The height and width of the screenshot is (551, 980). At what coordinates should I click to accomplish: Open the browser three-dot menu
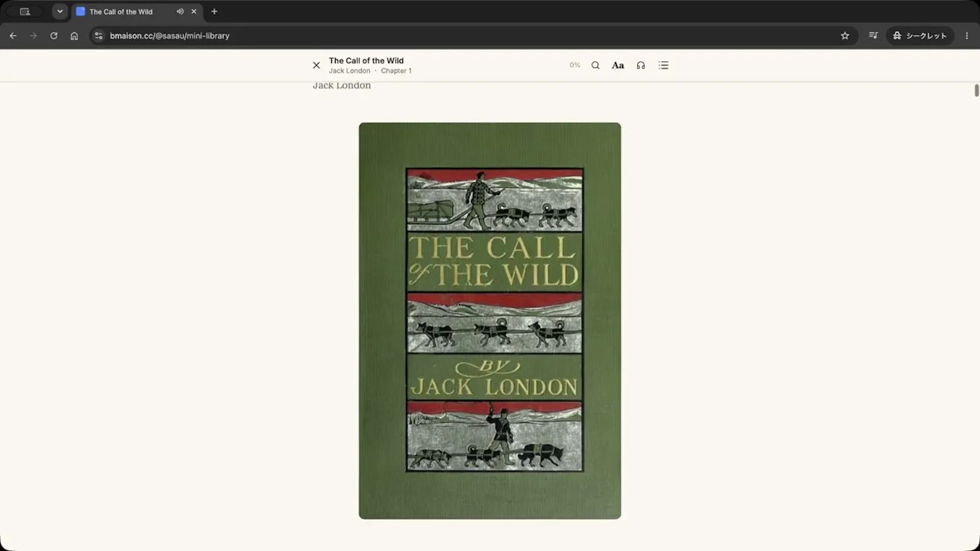point(967,36)
